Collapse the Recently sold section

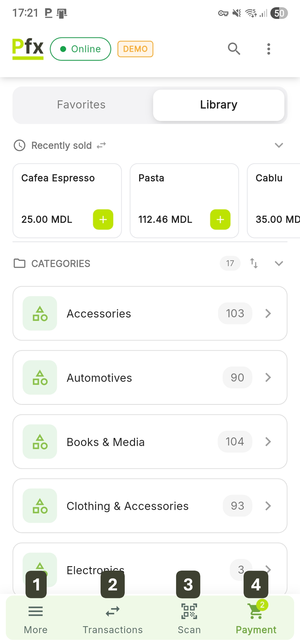click(x=279, y=145)
